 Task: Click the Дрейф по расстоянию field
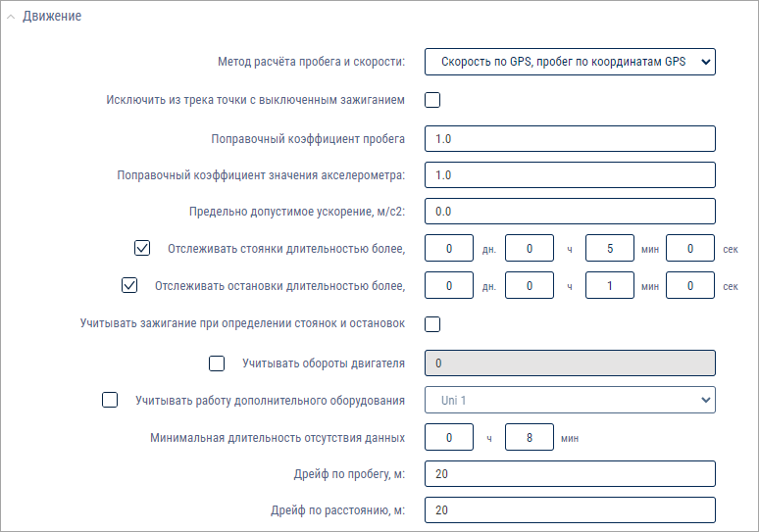pyautogui.click(x=570, y=510)
